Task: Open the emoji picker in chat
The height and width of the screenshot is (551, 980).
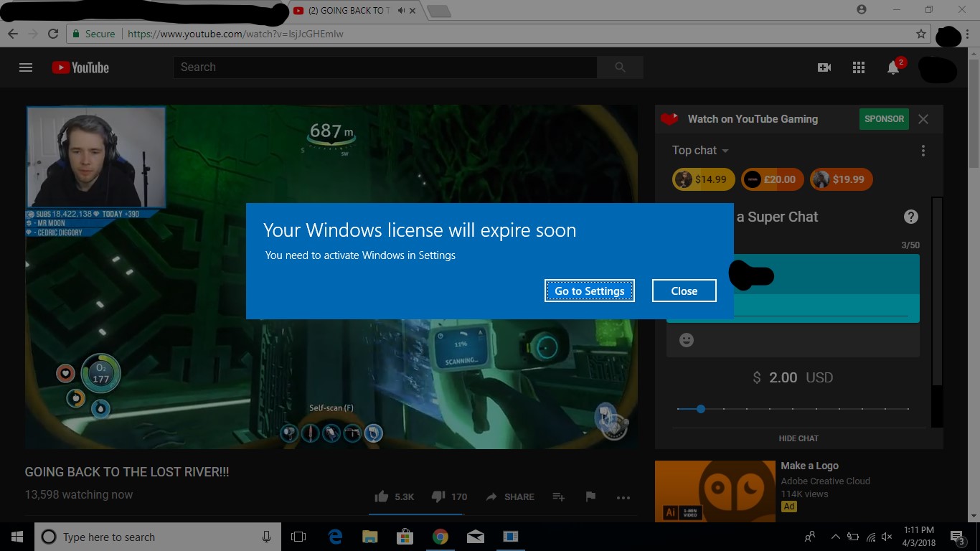Action: pos(687,340)
